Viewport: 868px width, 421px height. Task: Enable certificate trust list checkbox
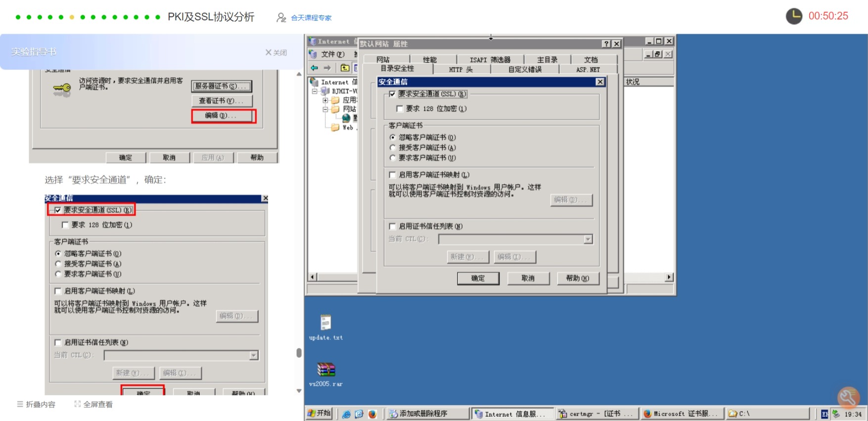point(392,226)
